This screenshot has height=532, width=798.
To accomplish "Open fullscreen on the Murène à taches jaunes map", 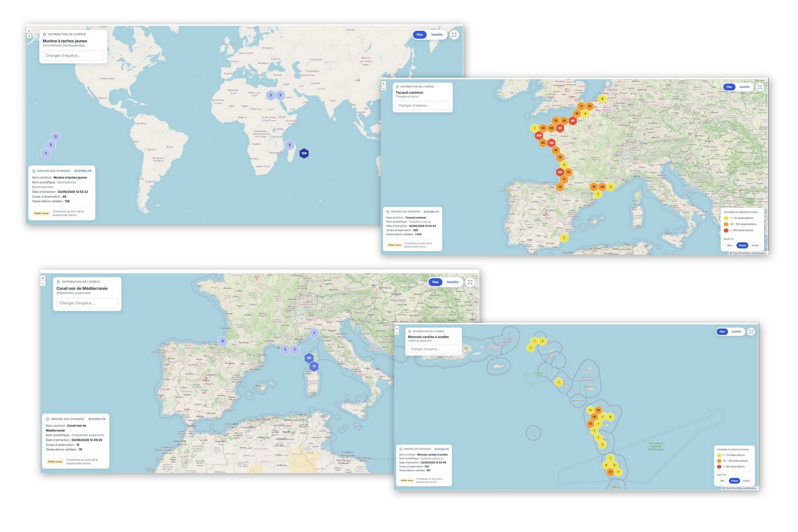I will (454, 35).
